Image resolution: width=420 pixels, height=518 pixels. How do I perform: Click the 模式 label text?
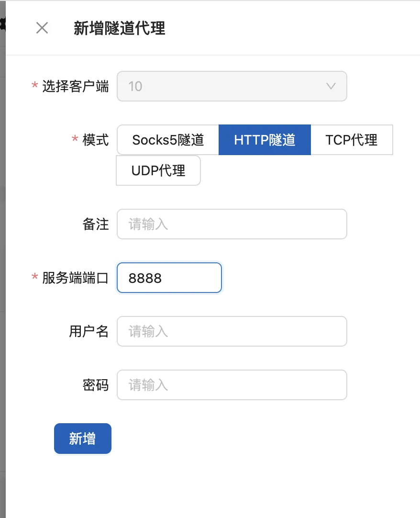pos(96,140)
